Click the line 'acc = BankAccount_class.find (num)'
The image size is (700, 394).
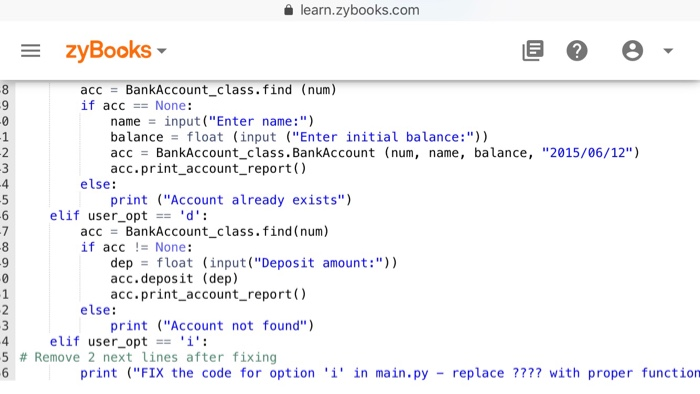[x=208, y=90]
